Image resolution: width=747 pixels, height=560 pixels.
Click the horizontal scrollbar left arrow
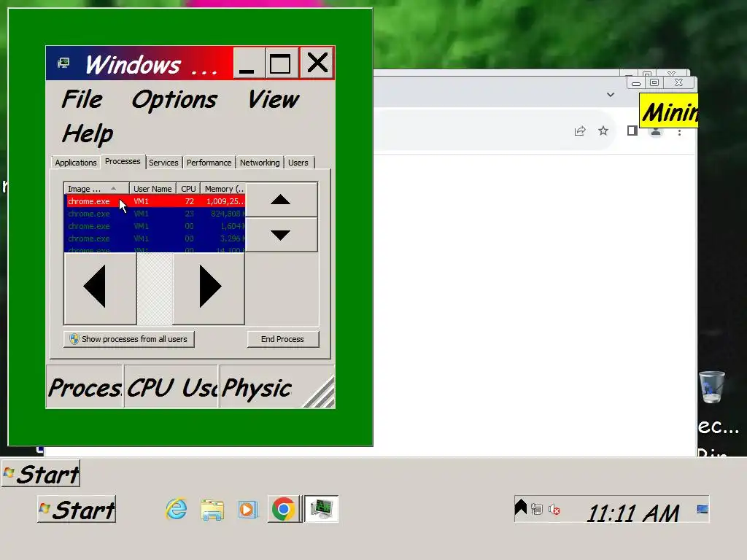[100, 287]
